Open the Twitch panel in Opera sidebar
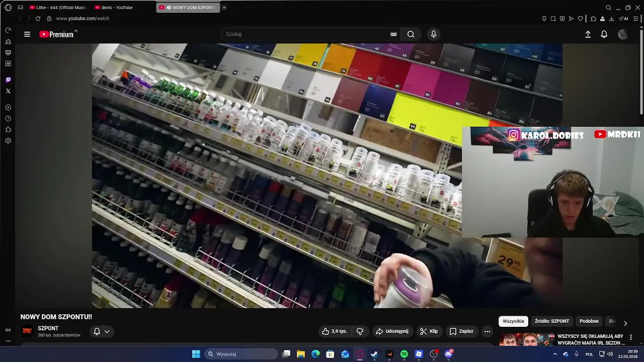 point(8,80)
